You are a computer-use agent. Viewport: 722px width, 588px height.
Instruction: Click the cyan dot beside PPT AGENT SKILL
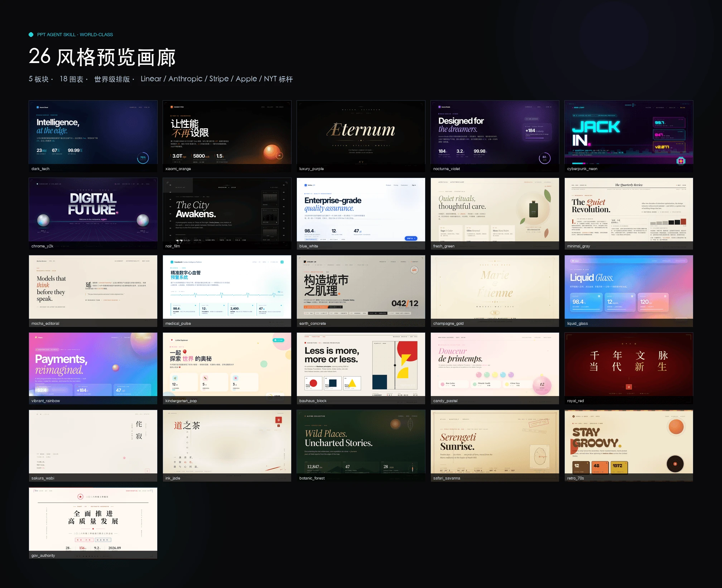(x=31, y=34)
